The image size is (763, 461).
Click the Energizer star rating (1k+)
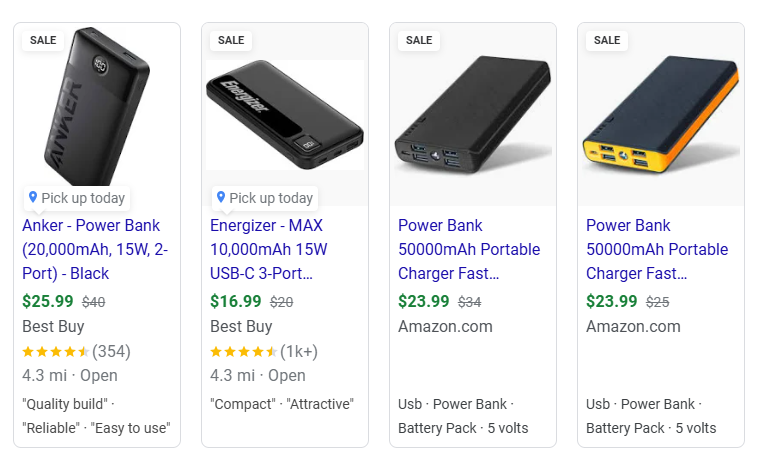[263, 351]
